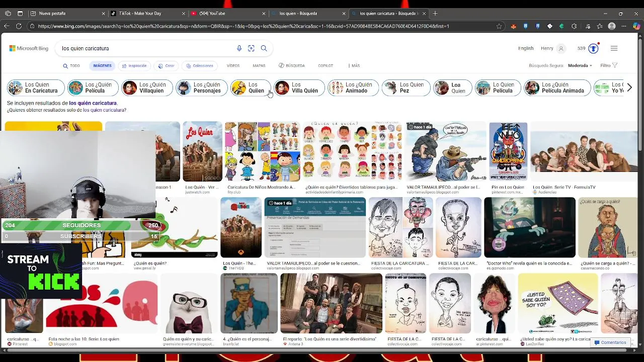Open soldier with rifle cartoon thumbnail
Screen dimensions: 644x362
(446, 151)
